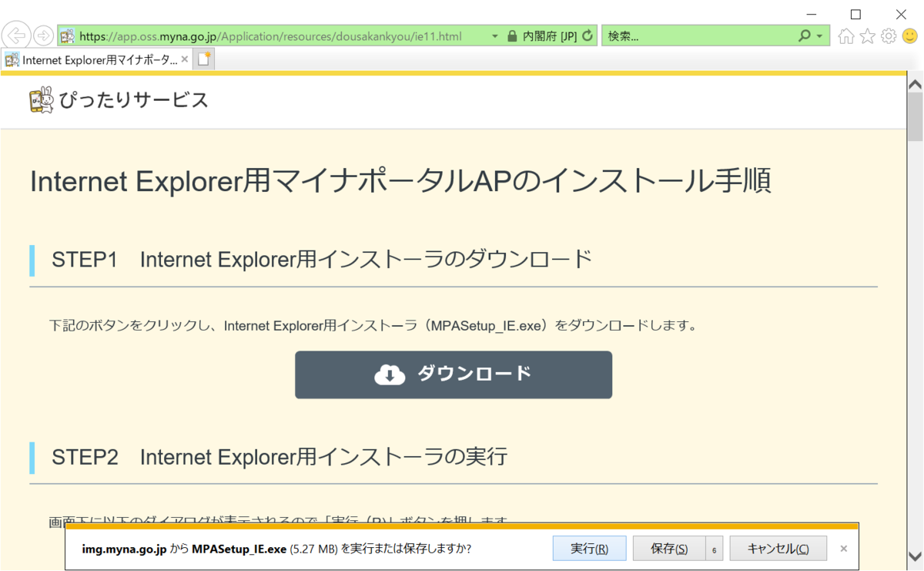Close the current tab with its X
924x571 pixels.
click(x=185, y=59)
